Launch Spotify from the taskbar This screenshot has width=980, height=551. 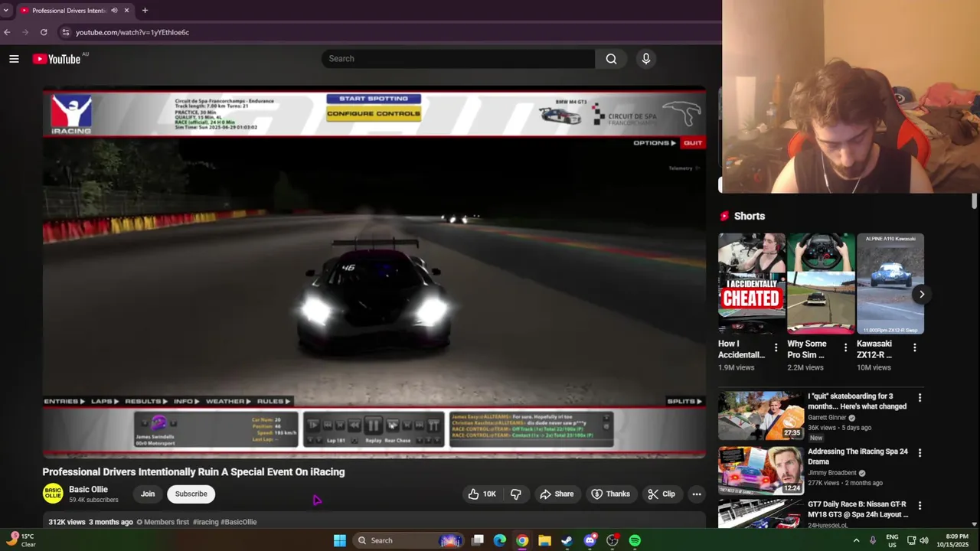[x=635, y=540]
